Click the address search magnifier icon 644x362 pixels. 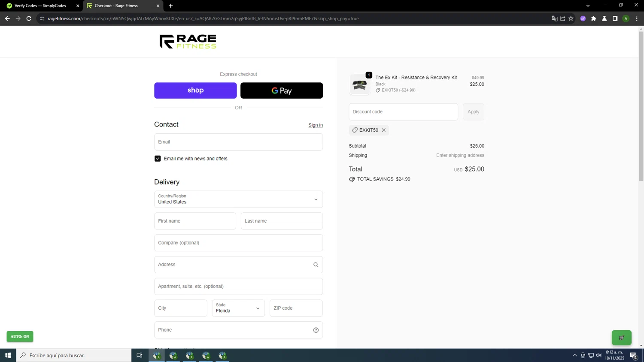(316, 265)
